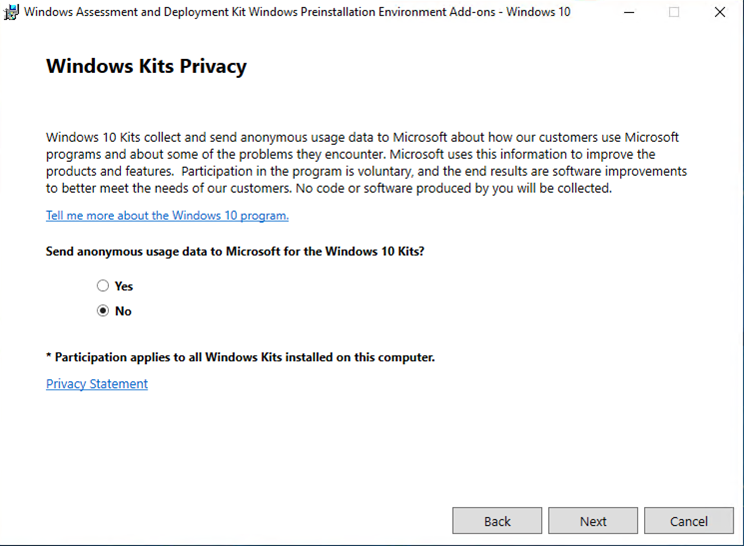Click the participation note with asterisk
The height and width of the screenshot is (546, 744).
[240, 357]
